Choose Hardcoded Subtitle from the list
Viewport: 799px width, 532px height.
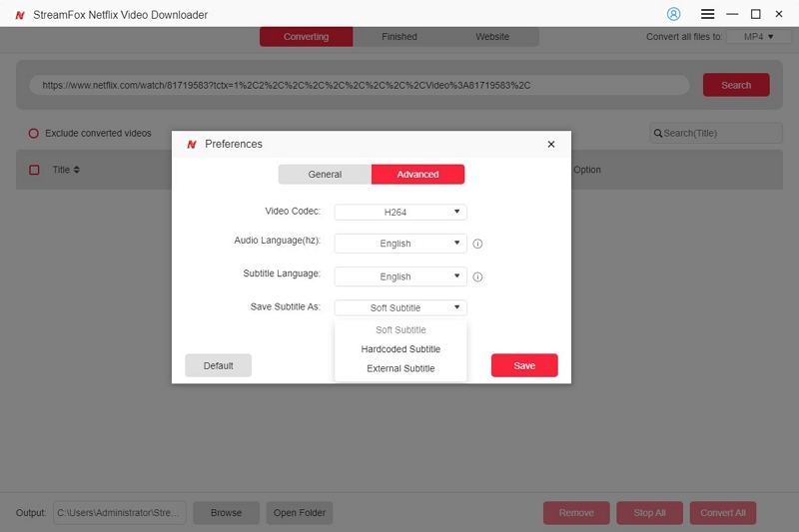click(x=400, y=349)
